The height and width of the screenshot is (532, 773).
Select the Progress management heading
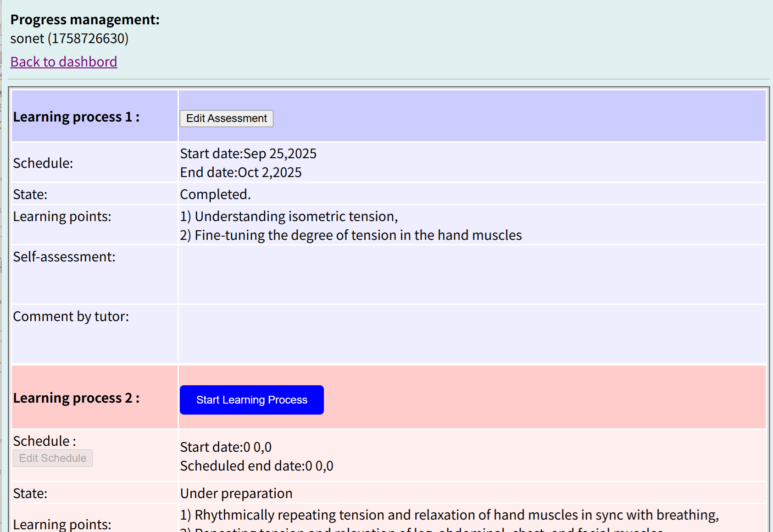(x=85, y=20)
